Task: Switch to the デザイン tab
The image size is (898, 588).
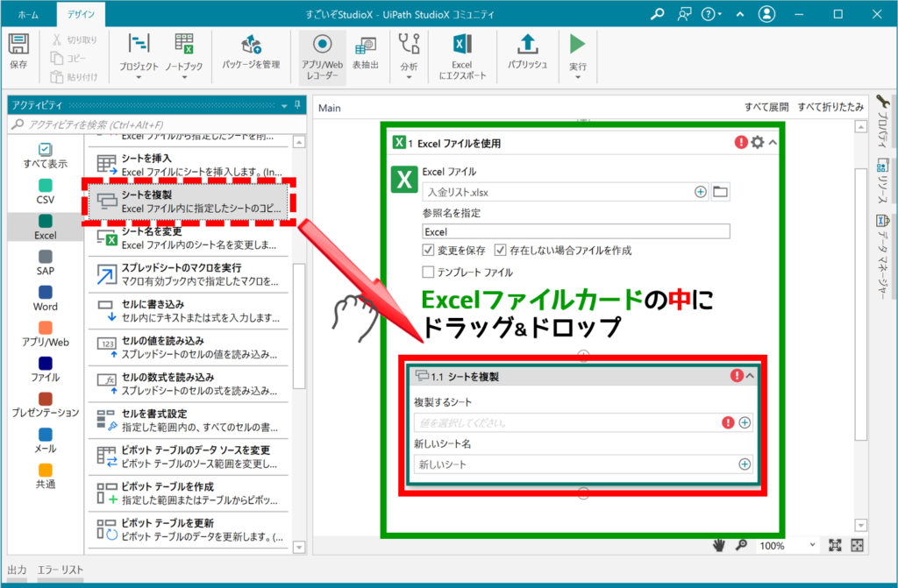Action: (81, 14)
